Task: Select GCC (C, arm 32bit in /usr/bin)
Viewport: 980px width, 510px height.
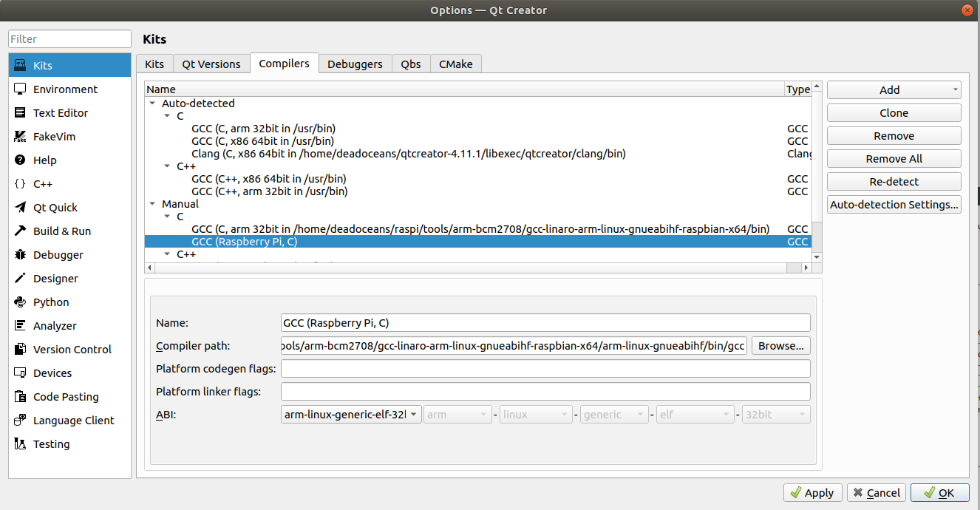Action: 477,129
